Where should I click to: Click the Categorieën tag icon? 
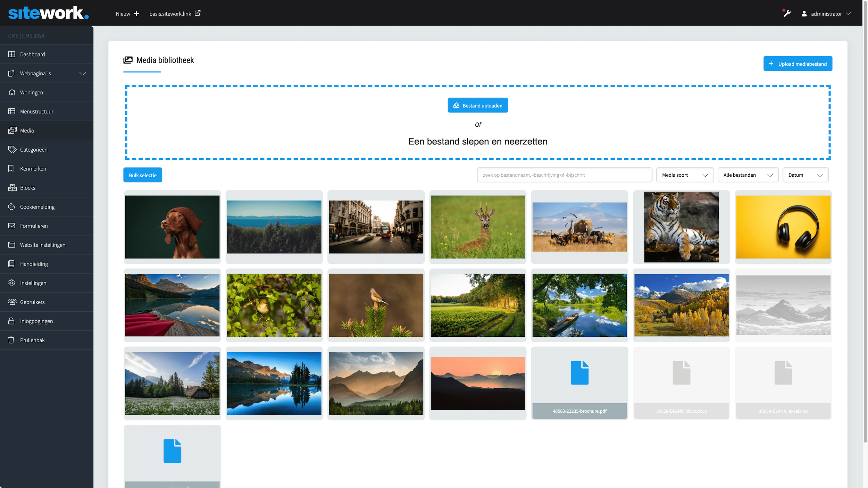12,150
